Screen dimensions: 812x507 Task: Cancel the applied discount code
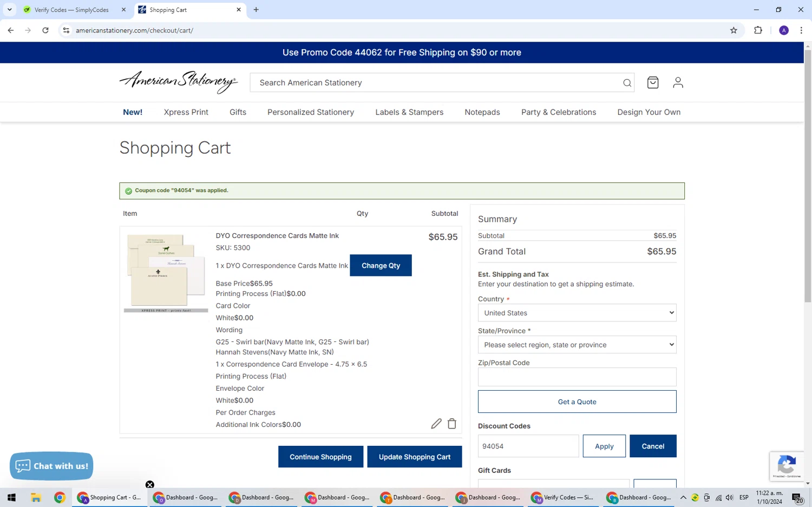[653, 446]
